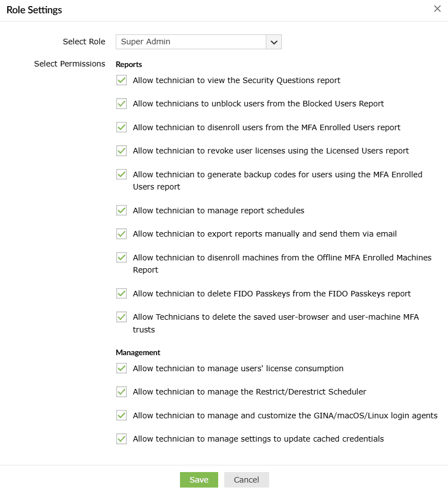Image resolution: width=448 pixels, height=492 pixels.
Task: Close the Role Settings dialog
Action: click(x=437, y=9)
